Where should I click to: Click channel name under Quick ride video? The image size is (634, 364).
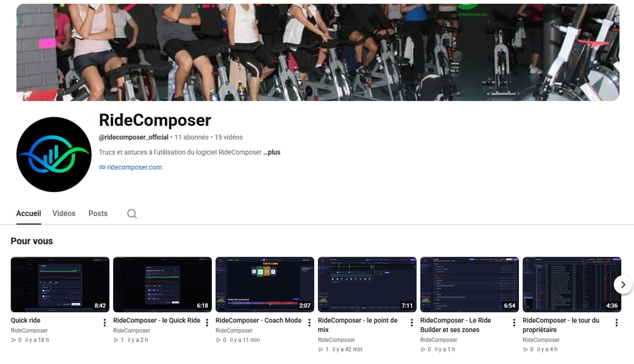point(30,331)
